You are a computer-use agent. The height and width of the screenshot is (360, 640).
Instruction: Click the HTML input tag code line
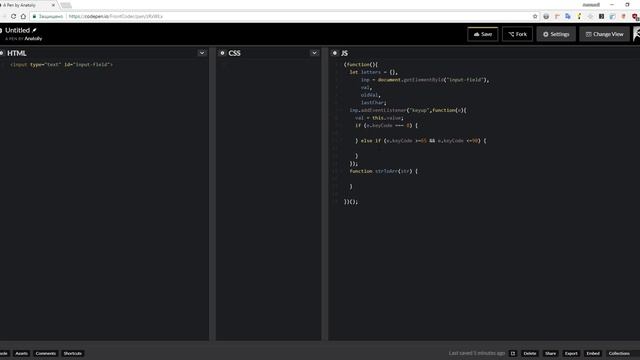pyautogui.click(x=61, y=64)
